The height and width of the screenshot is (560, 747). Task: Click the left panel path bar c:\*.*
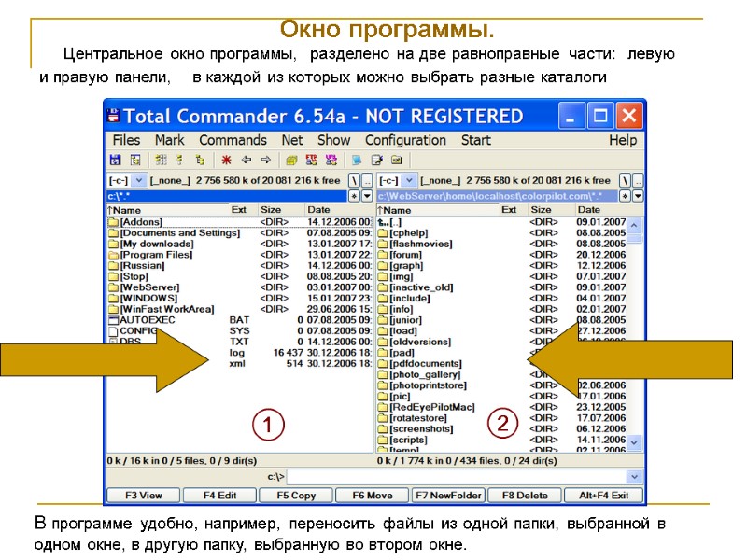click(227, 196)
